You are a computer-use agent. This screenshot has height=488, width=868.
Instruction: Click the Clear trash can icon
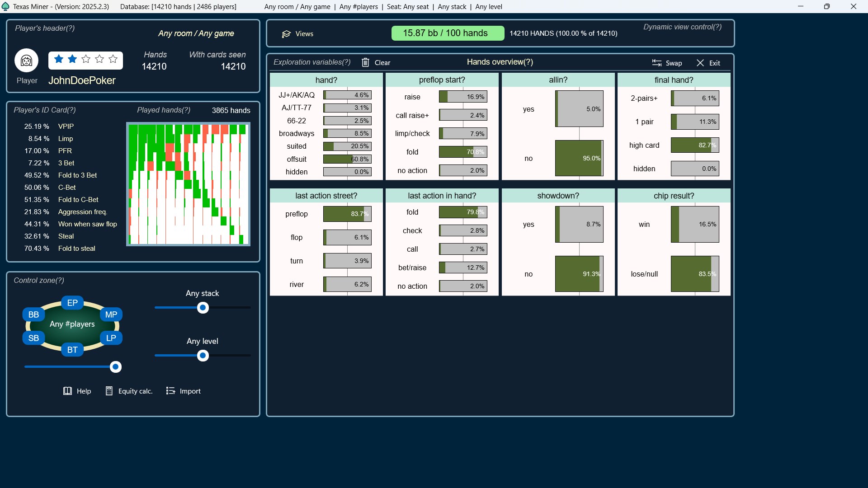(x=365, y=62)
